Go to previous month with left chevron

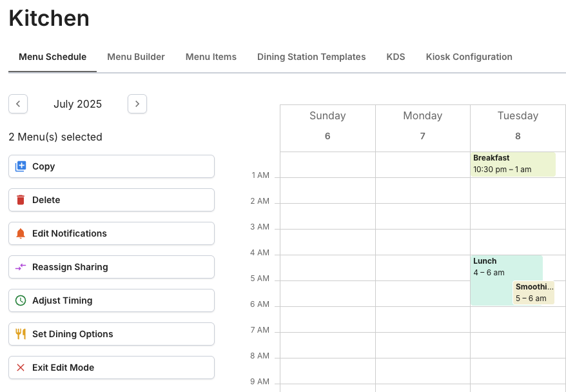point(18,104)
